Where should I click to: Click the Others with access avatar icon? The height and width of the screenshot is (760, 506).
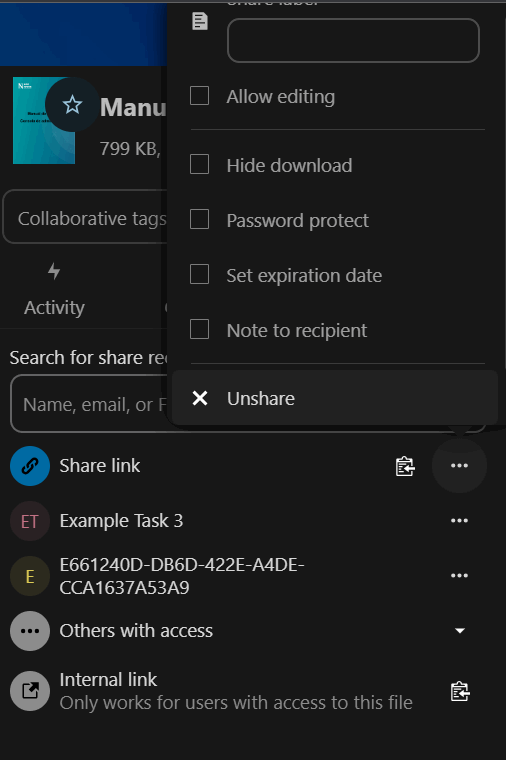tap(30, 631)
